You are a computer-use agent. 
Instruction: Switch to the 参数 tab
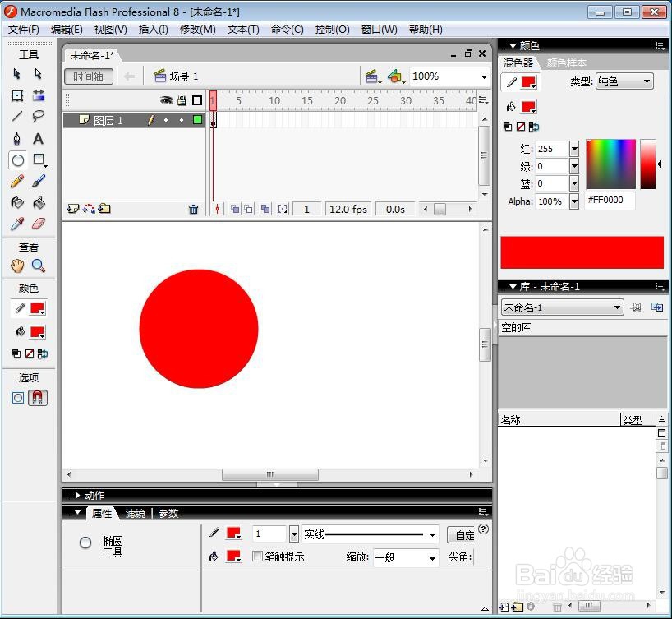(168, 514)
